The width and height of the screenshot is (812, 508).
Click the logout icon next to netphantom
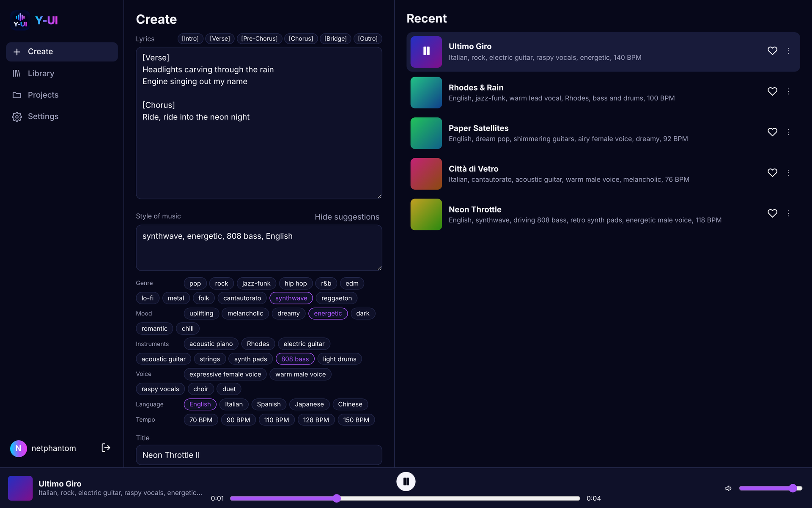point(106,448)
